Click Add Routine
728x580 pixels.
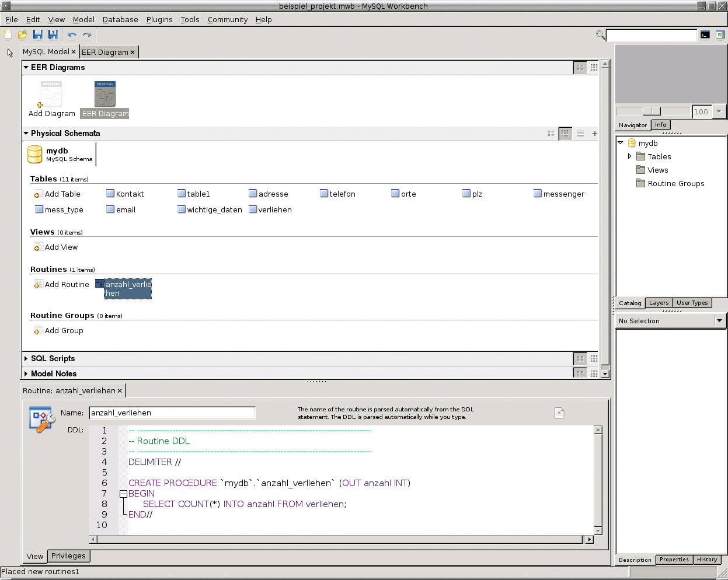pos(62,284)
